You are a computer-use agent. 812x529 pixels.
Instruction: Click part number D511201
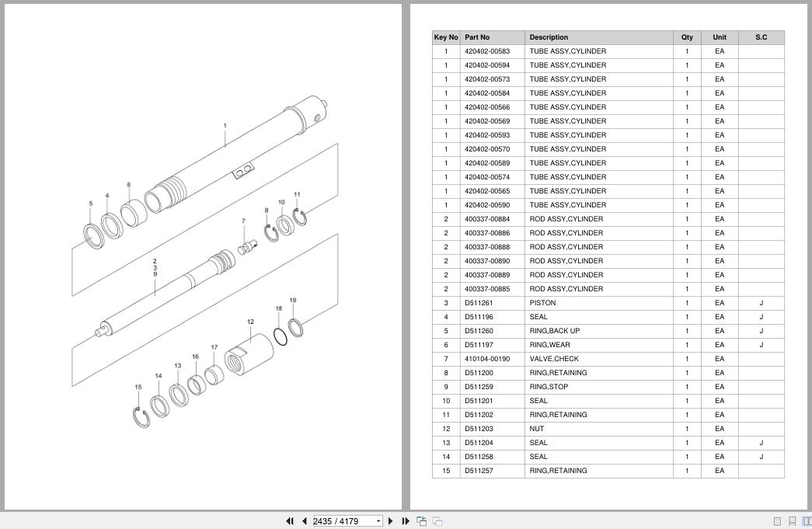pos(479,401)
